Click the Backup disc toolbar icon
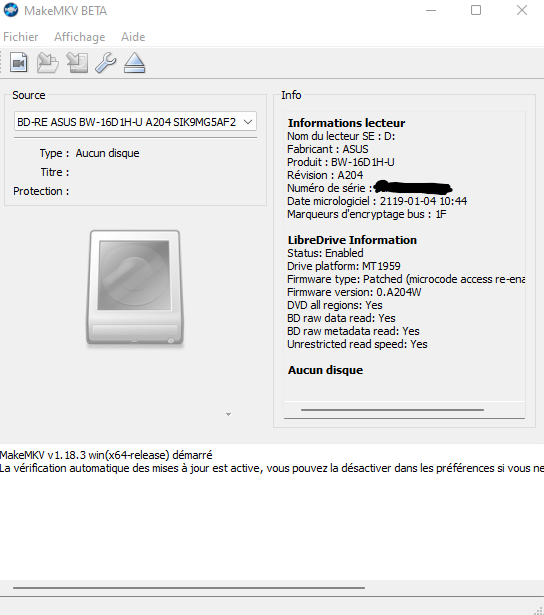Viewport: 544px width, 615px height. coord(77,62)
